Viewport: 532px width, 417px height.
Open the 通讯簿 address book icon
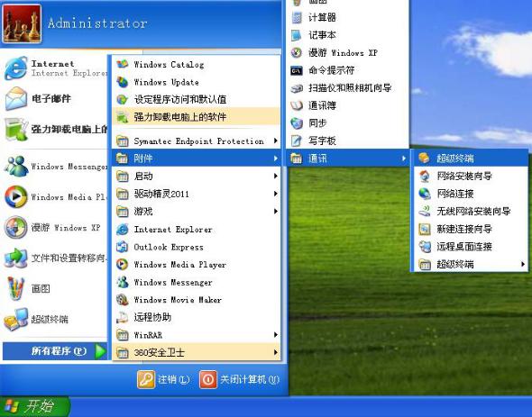click(x=297, y=105)
